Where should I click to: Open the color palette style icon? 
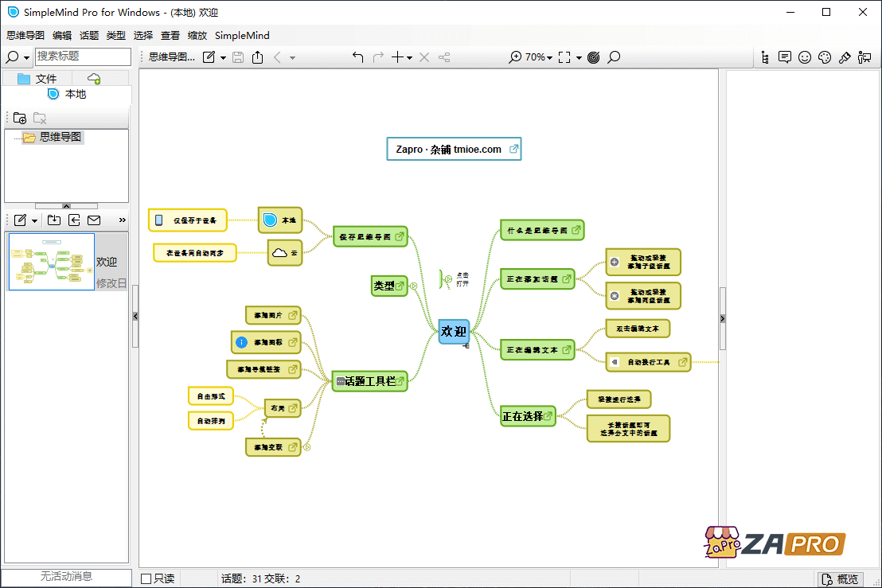pyautogui.click(x=825, y=57)
